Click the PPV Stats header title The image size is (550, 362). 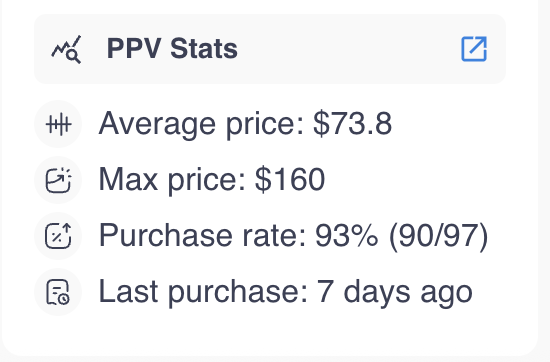[x=172, y=48]
